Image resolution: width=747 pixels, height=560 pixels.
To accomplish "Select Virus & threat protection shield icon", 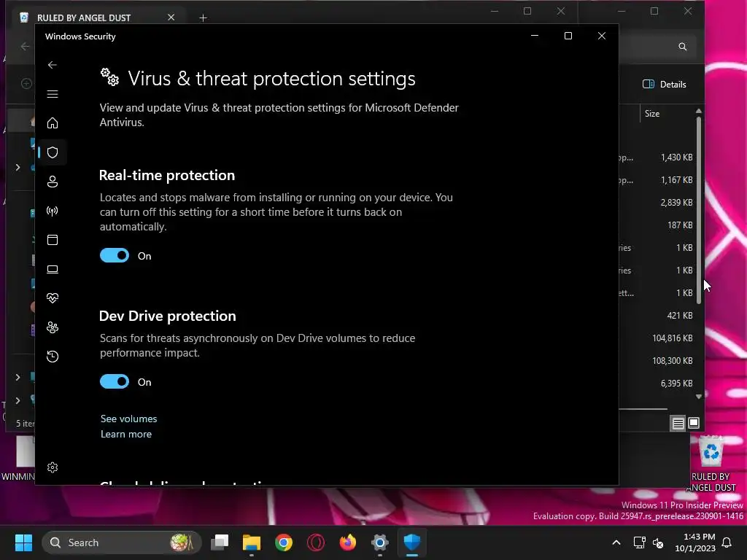I will click(53, 152).
